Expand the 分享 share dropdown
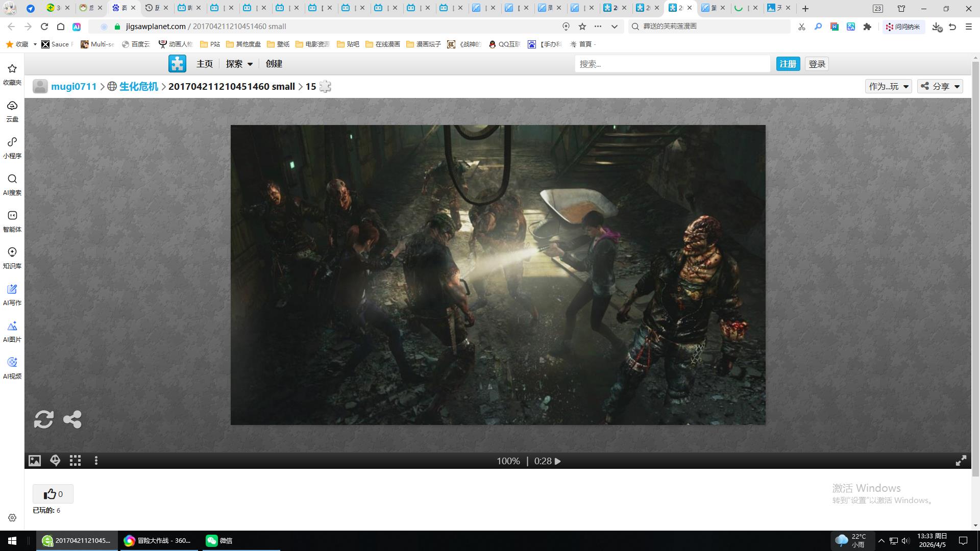Screen dimensions: 980x551 click(x=940, y=86)
